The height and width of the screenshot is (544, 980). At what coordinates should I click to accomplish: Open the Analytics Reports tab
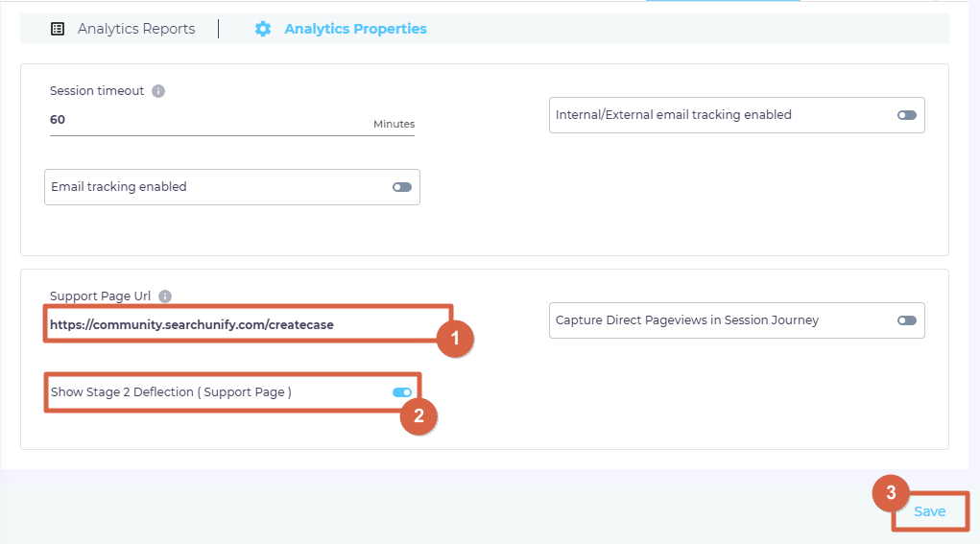pos(135,29)
